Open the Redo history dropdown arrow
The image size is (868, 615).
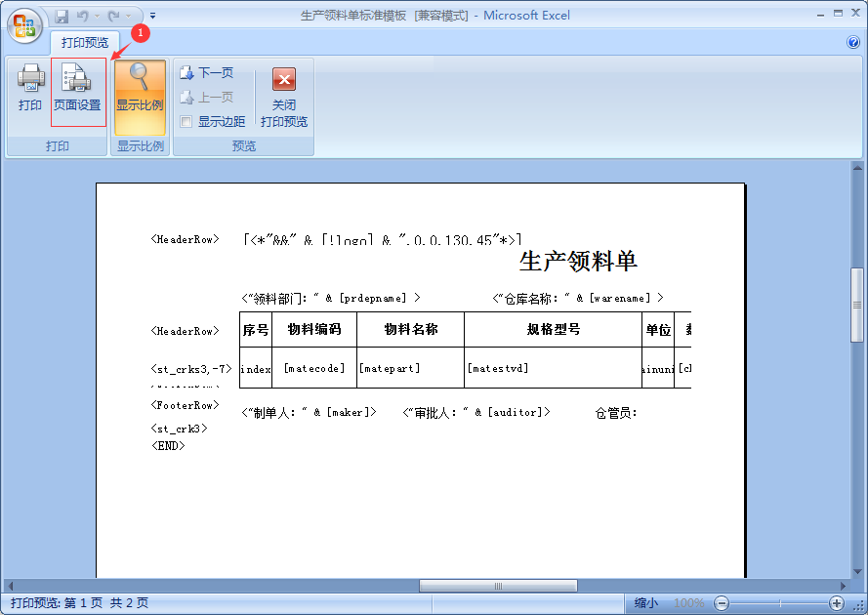point(129,16)
